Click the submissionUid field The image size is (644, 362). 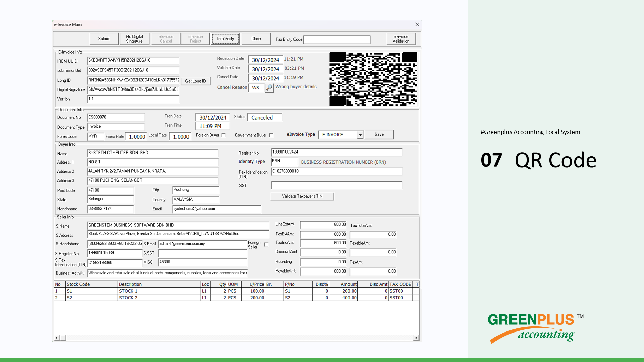[133, 70]
